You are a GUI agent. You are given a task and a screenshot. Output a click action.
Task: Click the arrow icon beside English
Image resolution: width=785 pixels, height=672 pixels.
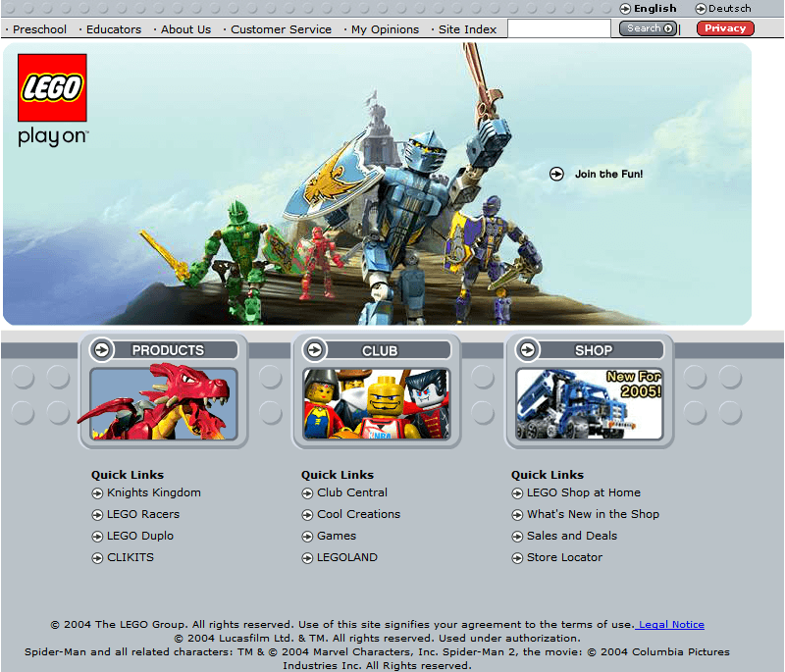tap(625, 9)
